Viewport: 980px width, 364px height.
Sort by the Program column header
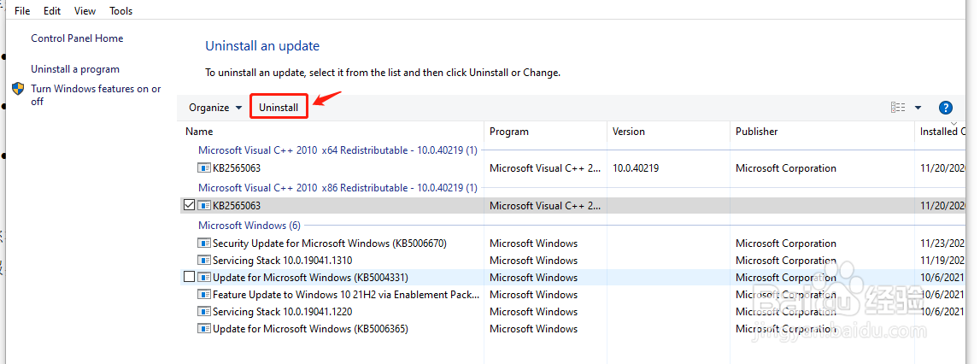pos(508,132)
